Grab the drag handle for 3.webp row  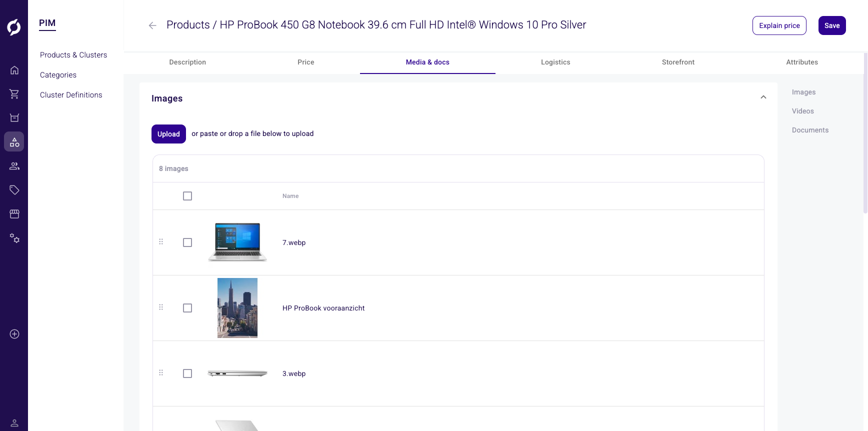click(x=161, y=373)
